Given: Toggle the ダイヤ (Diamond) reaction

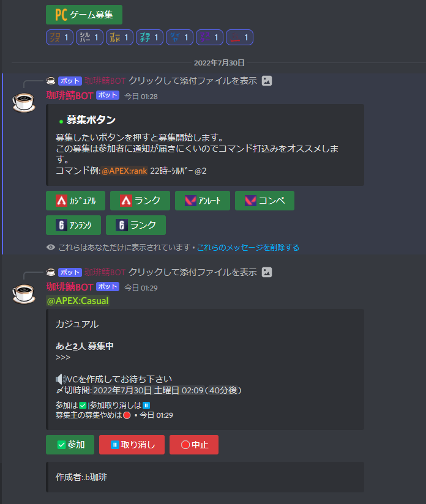Looking at the screenshot, I should pyautogui.click(x=179, y=37).
